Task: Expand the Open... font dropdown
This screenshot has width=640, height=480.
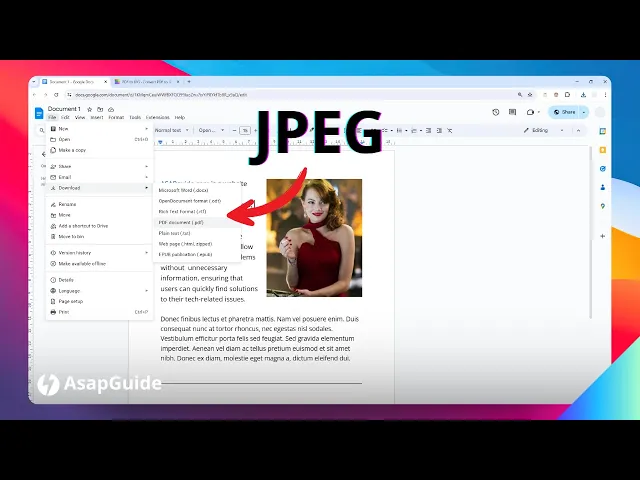Action: [x=211, y=131]
